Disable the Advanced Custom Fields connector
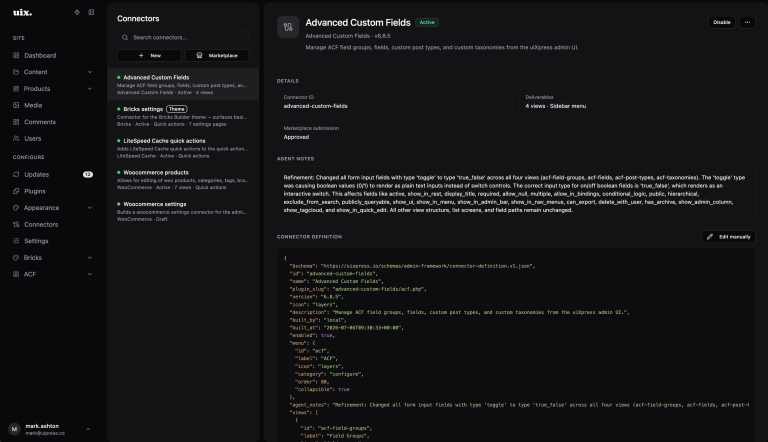 721,22
